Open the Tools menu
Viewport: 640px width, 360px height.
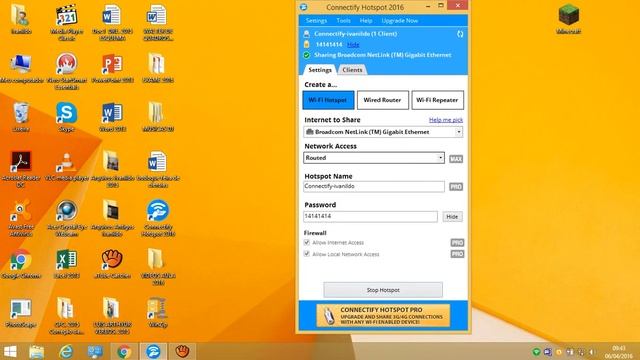click(x=344, y=20)
